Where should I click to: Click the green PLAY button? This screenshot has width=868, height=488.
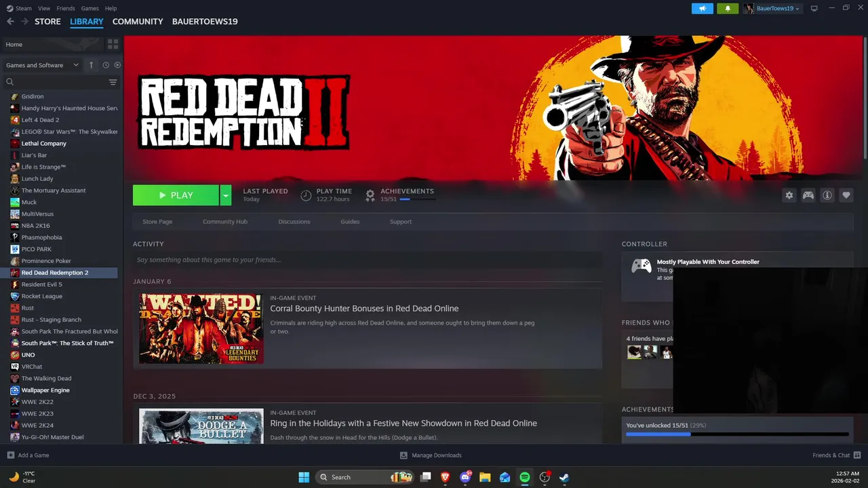tap(176, 195)
